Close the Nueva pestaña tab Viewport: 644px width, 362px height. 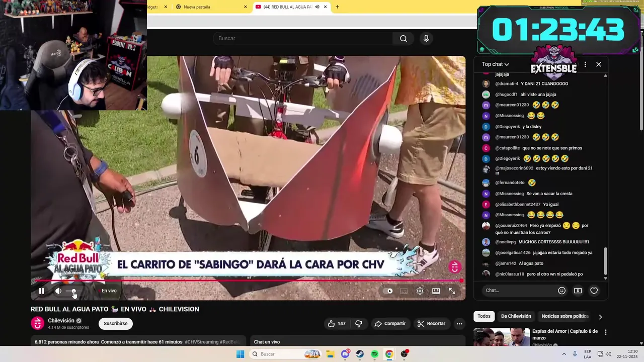246,7
